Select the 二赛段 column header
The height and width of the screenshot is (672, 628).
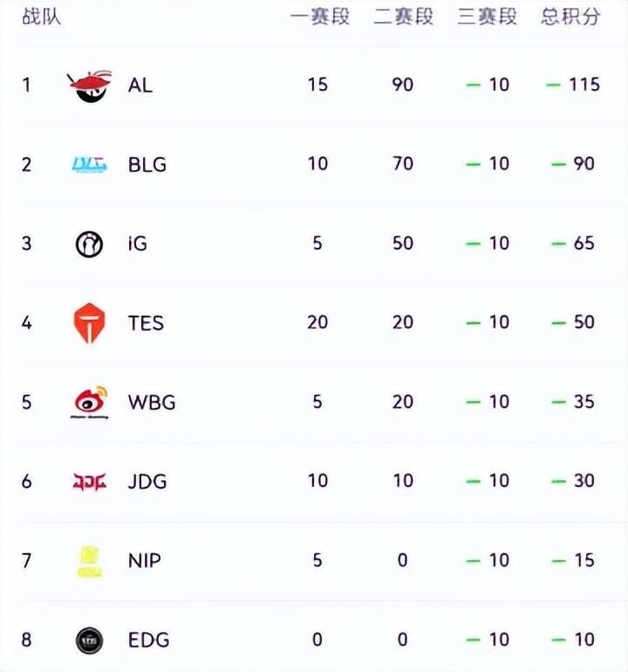tap(403, 17)
